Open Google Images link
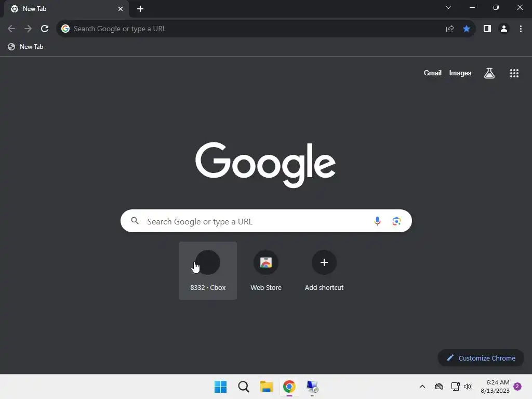Screen dimensions: 532x399 coord(460,73)
